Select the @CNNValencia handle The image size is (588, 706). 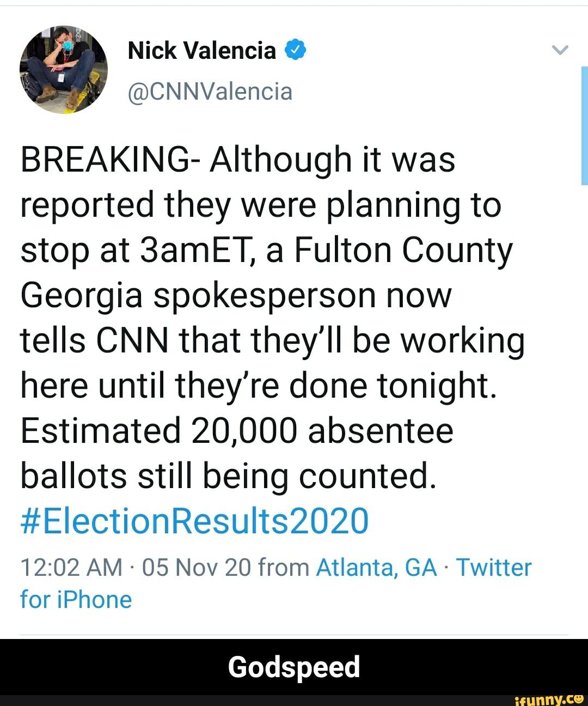coord(210,92)
